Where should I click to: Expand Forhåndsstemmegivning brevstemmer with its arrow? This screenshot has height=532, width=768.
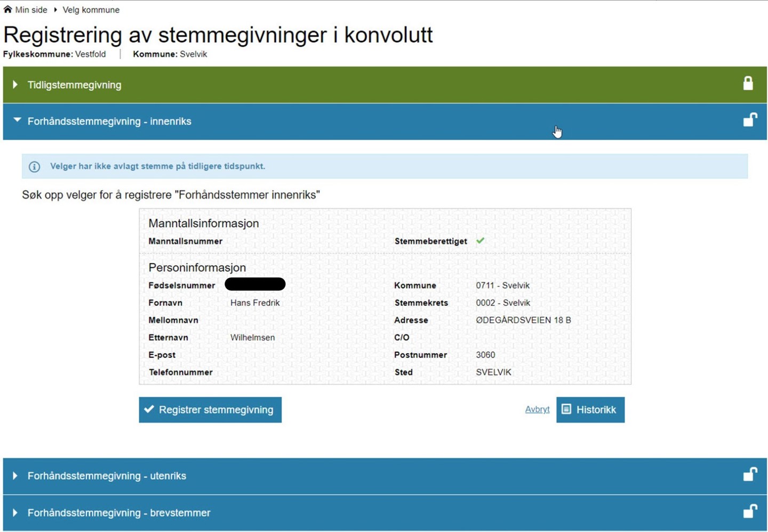point(15,513)
